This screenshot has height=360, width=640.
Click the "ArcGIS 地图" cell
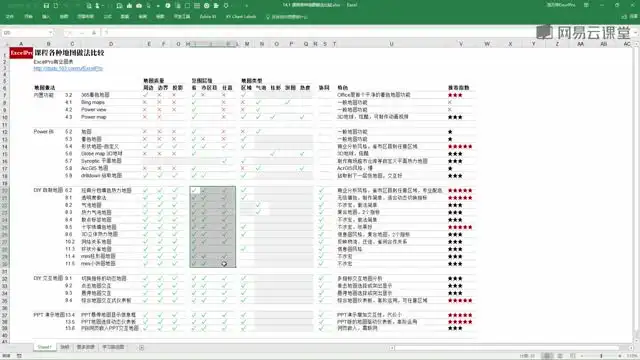94,168
